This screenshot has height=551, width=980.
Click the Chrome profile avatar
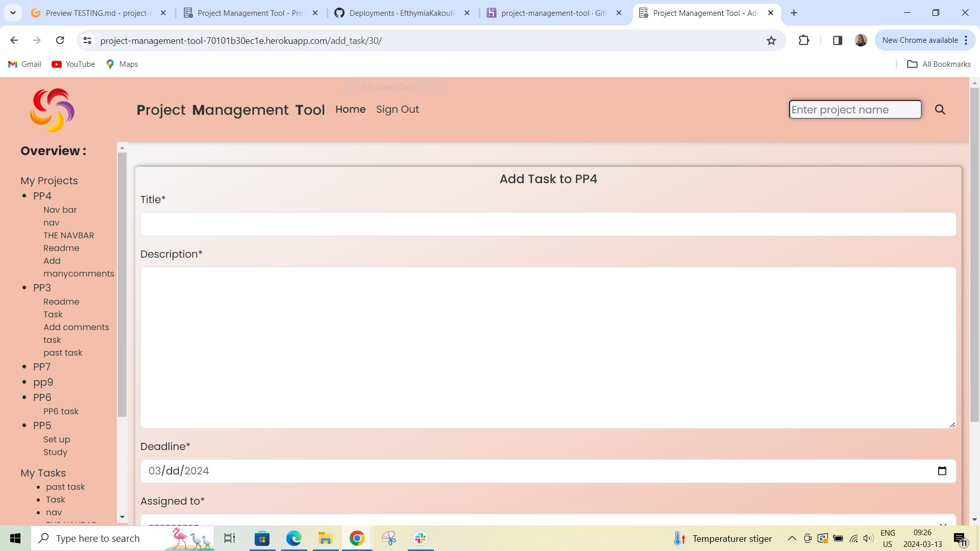(861, 40)
